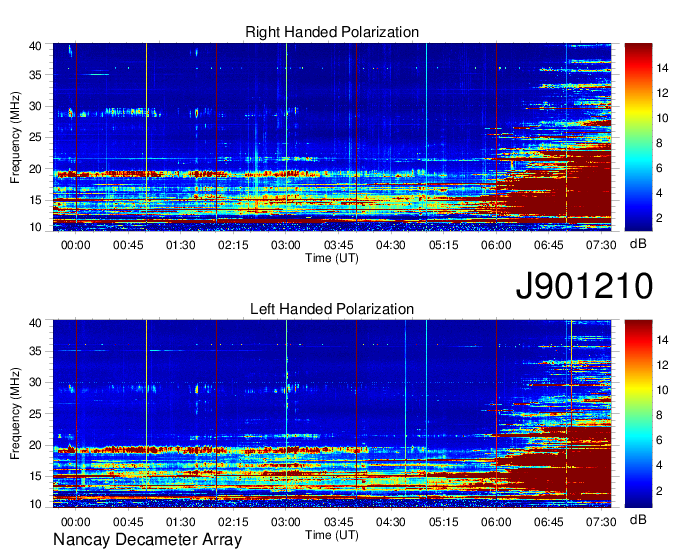Click the 03:00 time tick of Right Handed plot

[285, 245]
